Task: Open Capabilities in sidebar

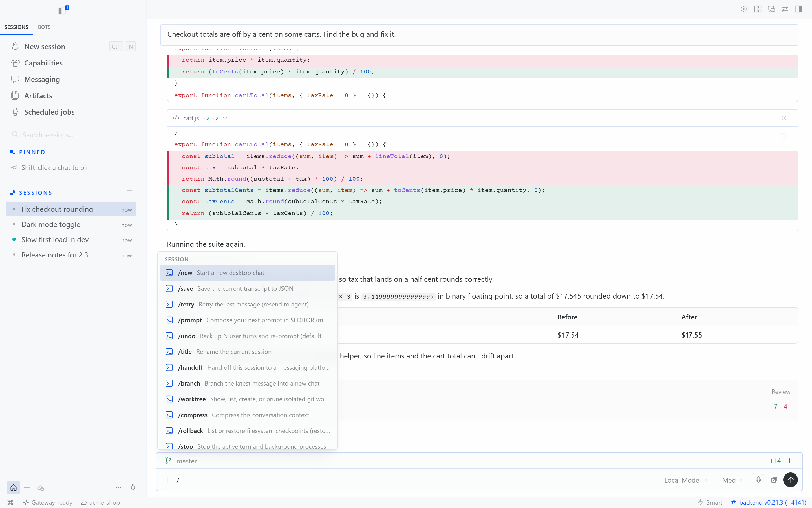Action: pos(73,63)
